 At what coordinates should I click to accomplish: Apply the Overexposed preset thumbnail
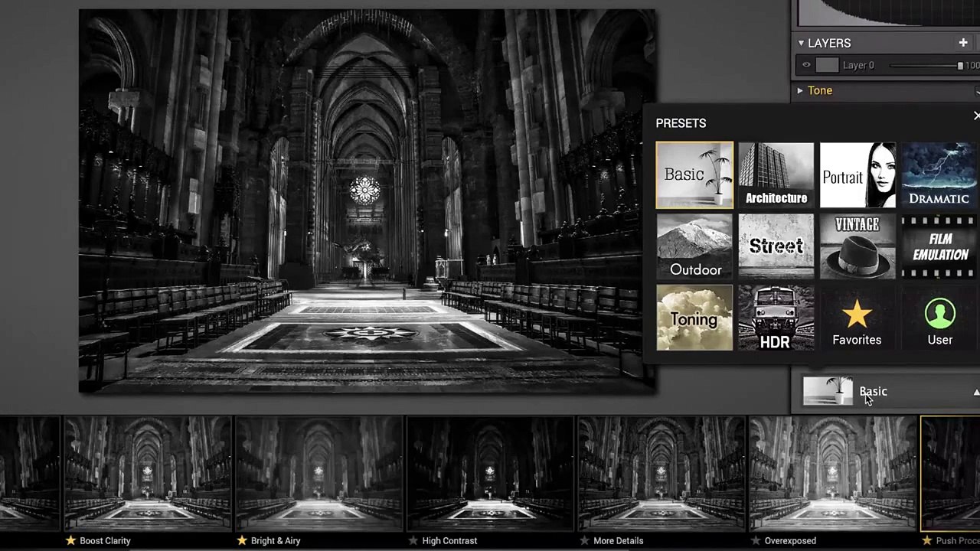point(833,474)
